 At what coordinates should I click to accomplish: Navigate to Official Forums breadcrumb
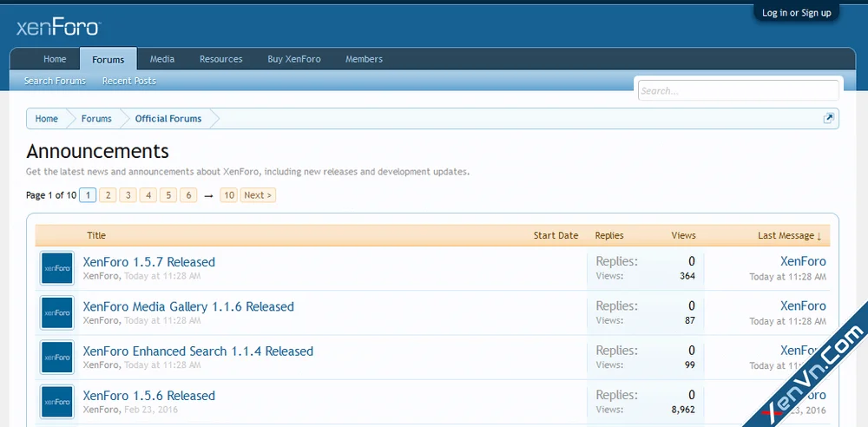click(168, 119)
